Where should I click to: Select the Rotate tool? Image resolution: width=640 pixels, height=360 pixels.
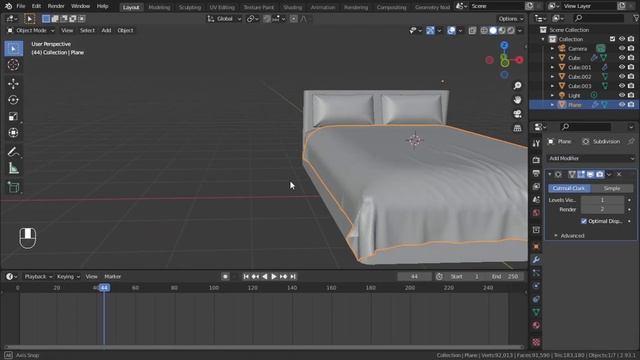(x=13, y=100)
